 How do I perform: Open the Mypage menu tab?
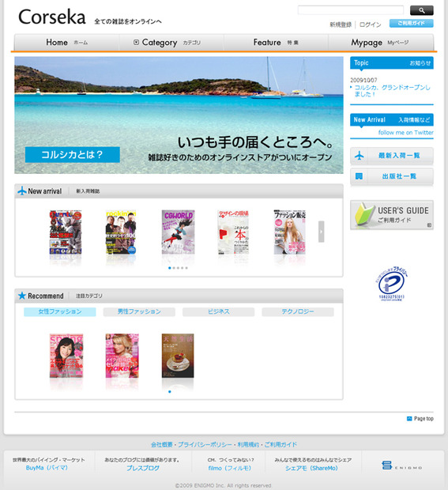(x=381, y=42)
